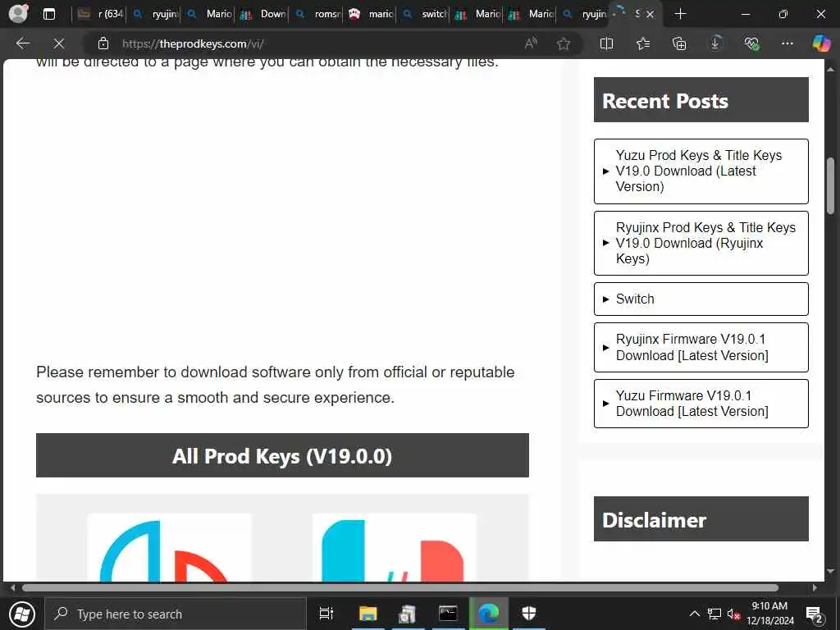This screenshot has width=840, height=630.
Task: Switch to the first 'ryujin' search tab
Action: [154, 14]
